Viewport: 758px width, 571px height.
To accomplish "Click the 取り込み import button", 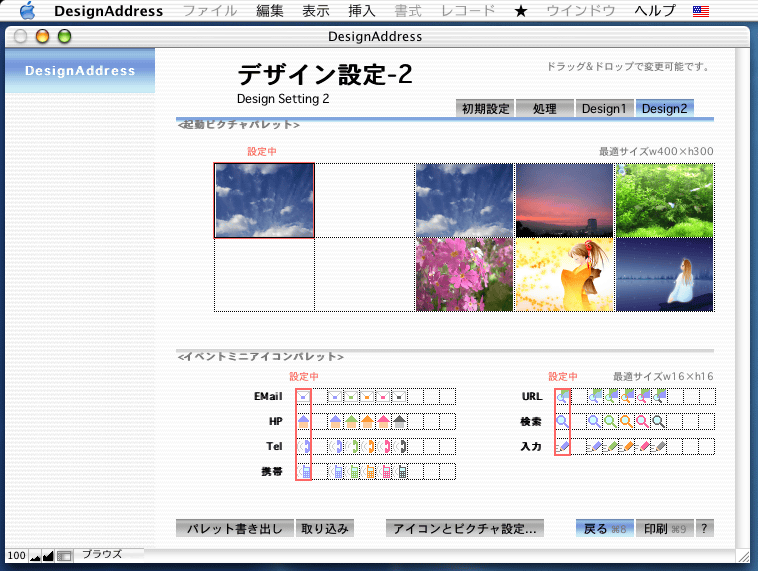I will (x=325, y=528).
